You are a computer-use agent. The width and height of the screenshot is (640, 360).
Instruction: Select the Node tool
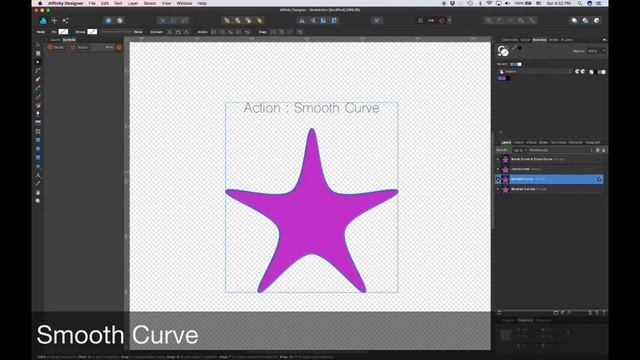(x=38, y=62)
